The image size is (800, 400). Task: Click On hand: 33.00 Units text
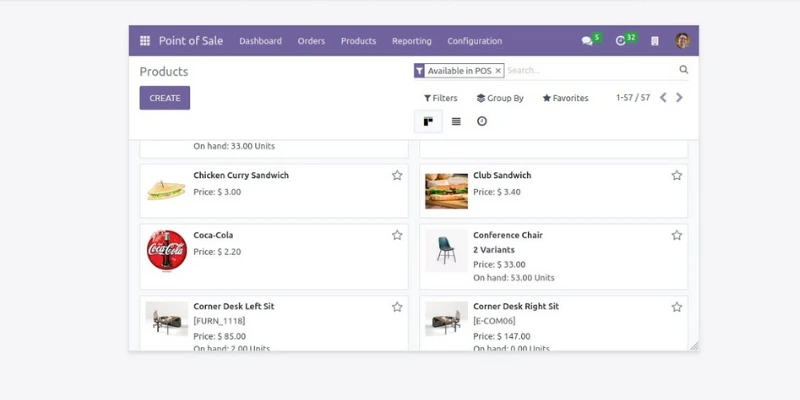234,146
